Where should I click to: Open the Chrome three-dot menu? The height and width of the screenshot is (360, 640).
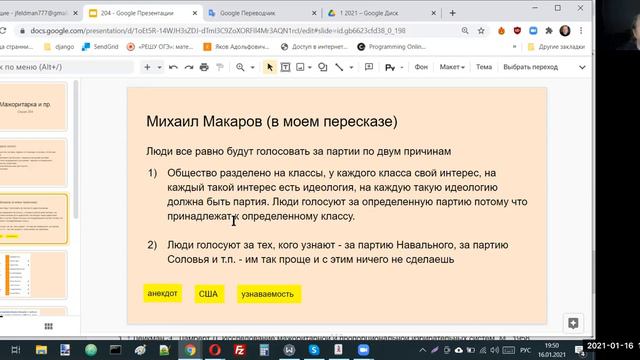point(581,31)
